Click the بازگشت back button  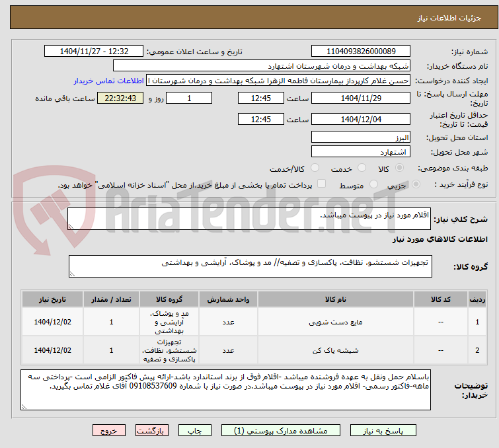(152, 431)
